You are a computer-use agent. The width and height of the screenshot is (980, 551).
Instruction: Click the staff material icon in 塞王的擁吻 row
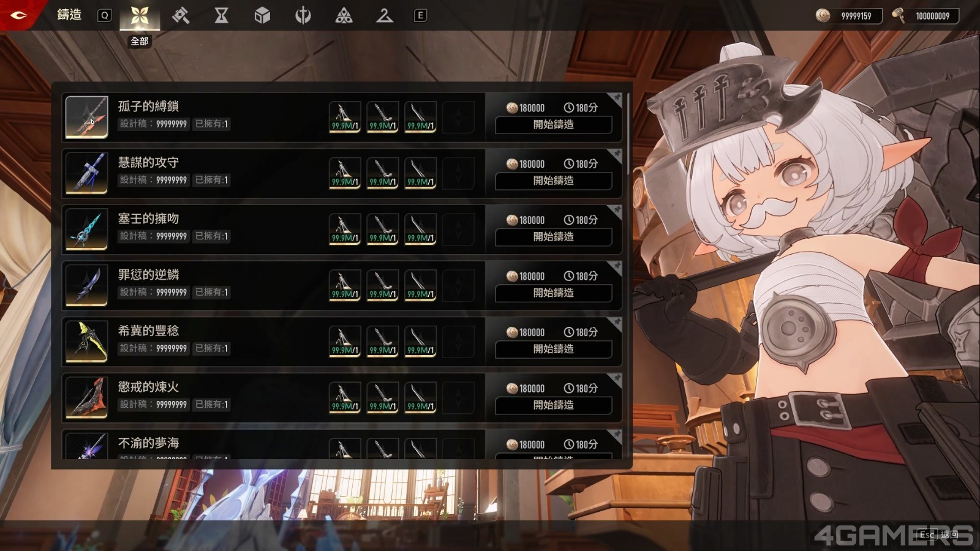tap(345, 229)
